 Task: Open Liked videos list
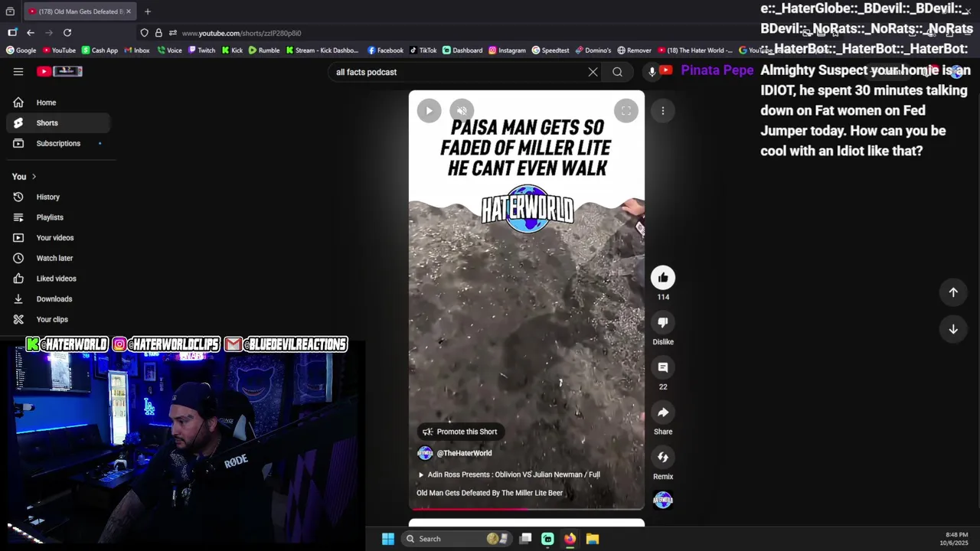[x=58, y=279]
